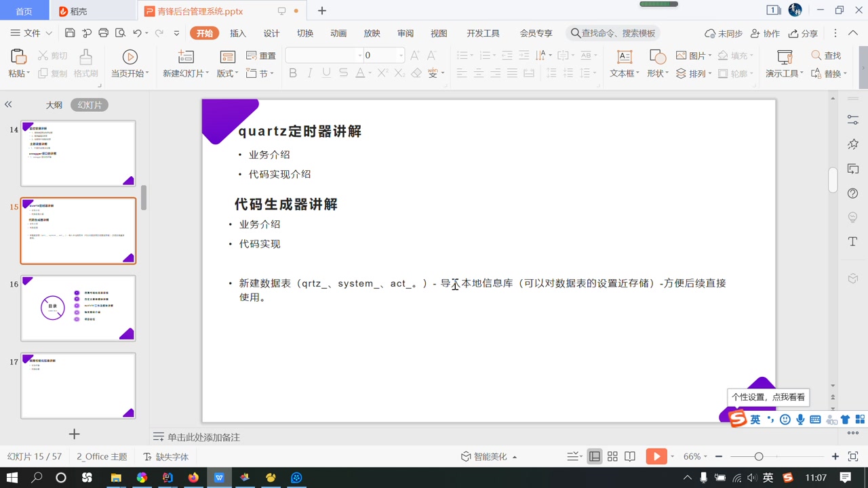868x488 pixels.
Task: Switch the panel to Outline (大纲) view
Action: (54, 105)
